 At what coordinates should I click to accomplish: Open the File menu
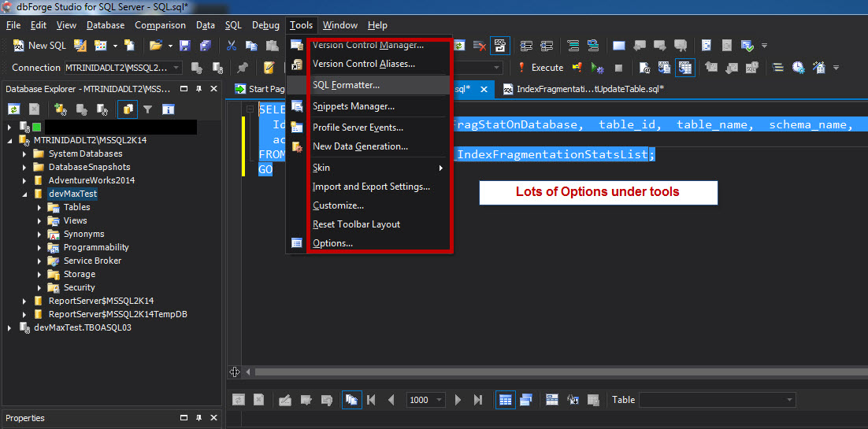[13, 25]
